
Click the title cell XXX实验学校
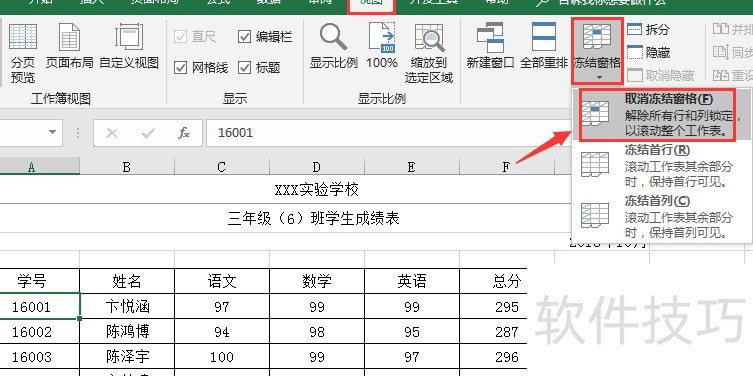tap(316, 190)
